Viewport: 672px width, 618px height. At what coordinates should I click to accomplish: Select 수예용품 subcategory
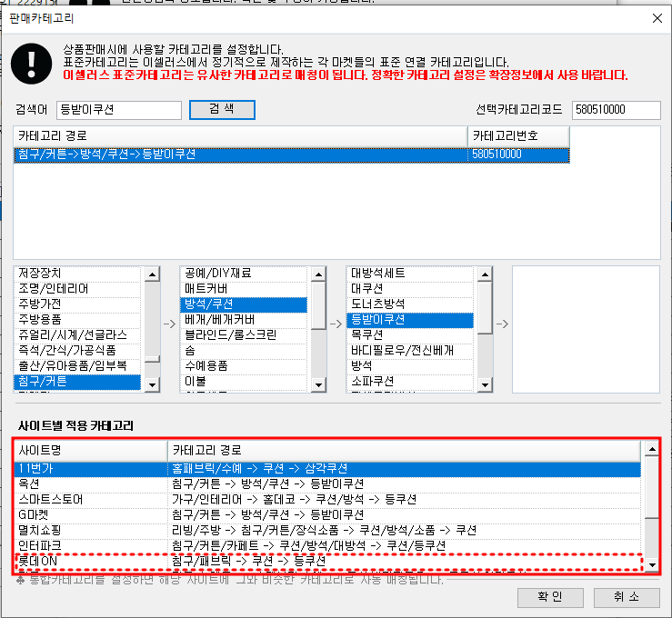(x=244, y=365)
